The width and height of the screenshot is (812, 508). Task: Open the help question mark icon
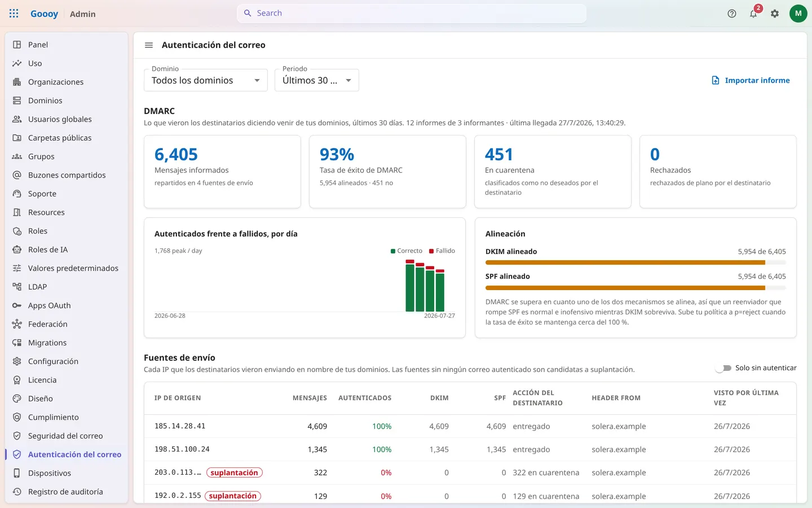pos(732,14)
